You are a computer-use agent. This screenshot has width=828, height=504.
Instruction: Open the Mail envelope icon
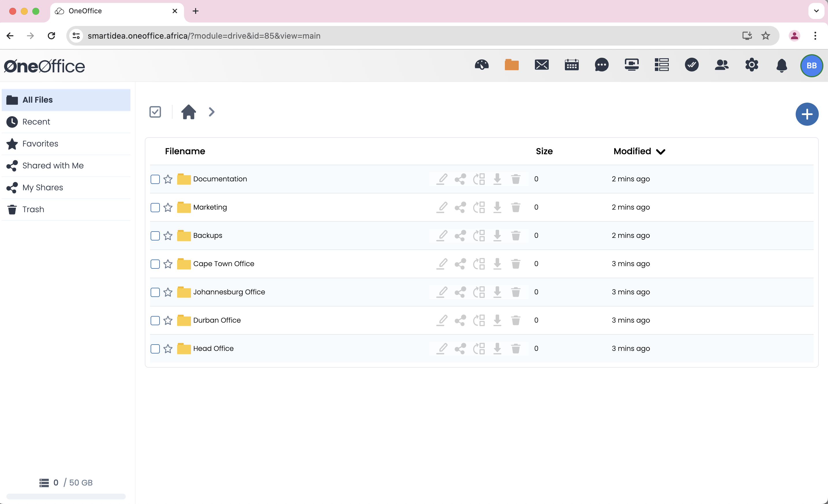pyautogui.click(x=542, y=65)
